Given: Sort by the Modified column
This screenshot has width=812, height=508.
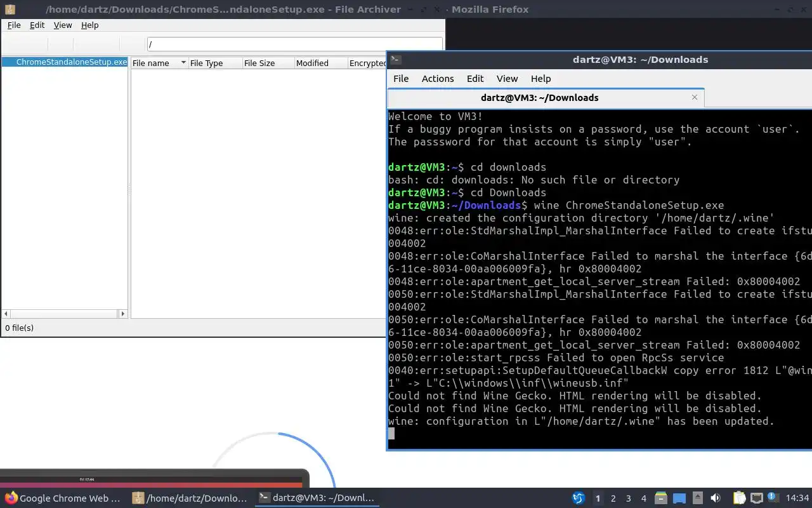Looking at the screenshot, I should (x=320, y=63).
